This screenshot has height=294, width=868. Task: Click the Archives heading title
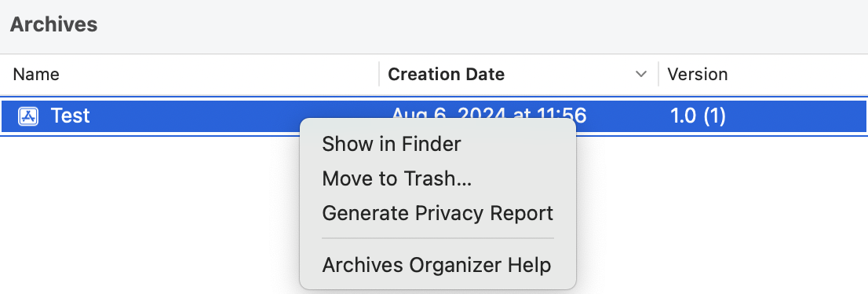tap(53, 24)
